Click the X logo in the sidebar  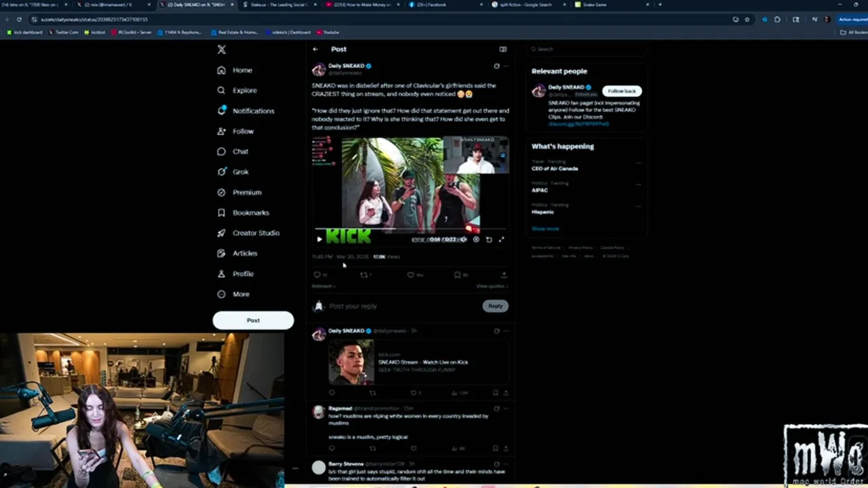point(221,49)
